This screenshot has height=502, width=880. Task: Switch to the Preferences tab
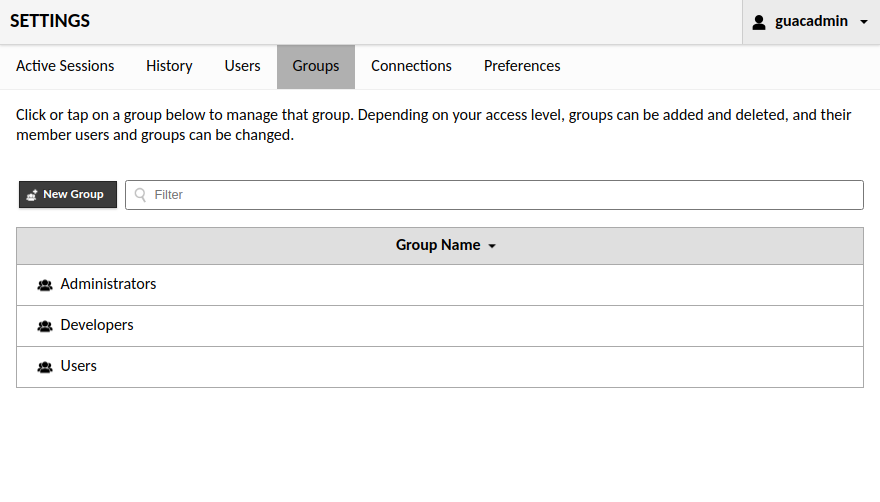(x=522, y=66)
